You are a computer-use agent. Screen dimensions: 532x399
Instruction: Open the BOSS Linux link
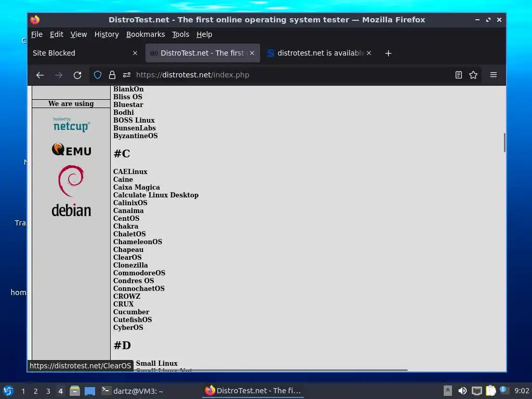134,120
